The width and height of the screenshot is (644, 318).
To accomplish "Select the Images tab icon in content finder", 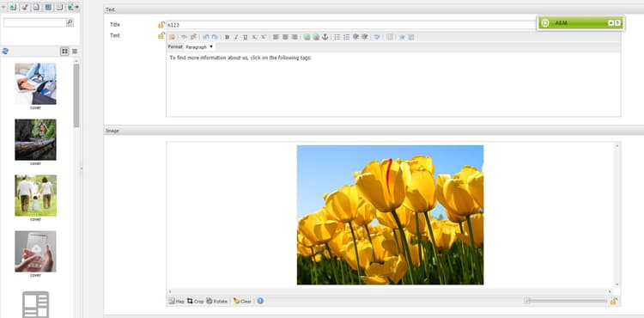I will (x=13, y=7).
